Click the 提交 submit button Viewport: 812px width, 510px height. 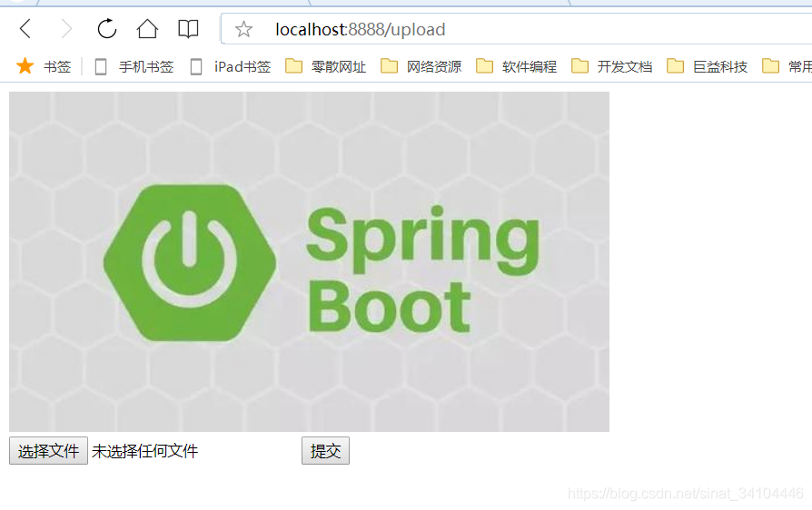coord(326,451)
